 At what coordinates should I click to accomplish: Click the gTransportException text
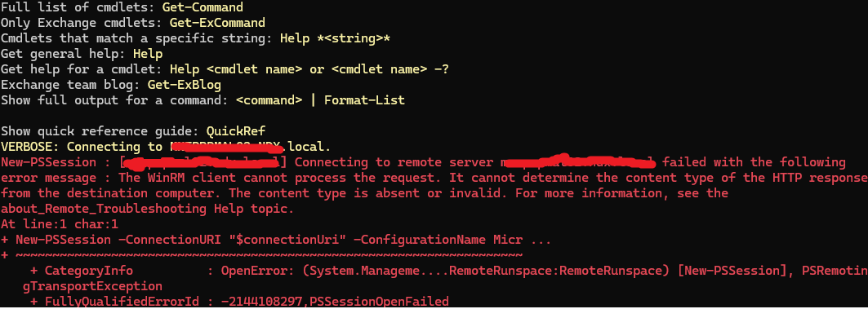click(x=92, y=286)
